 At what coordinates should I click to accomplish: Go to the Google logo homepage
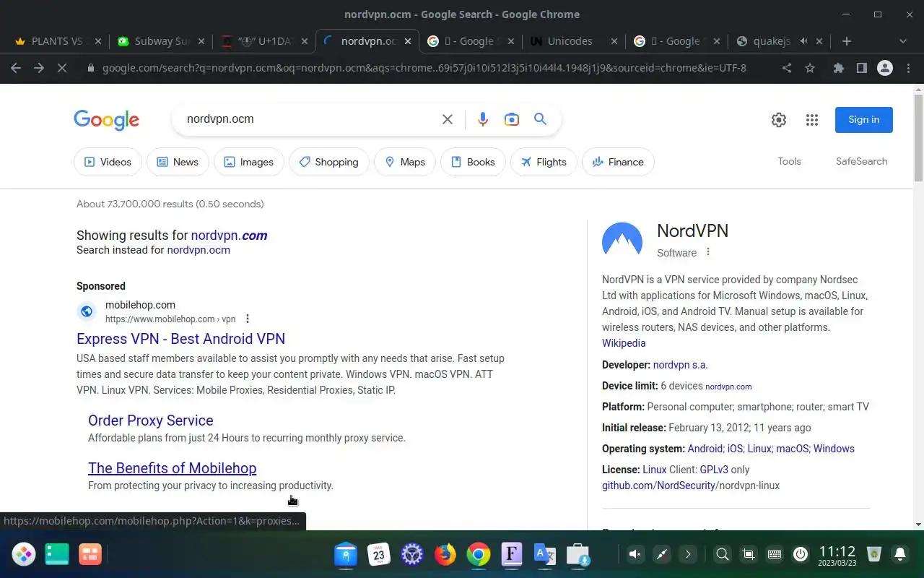106,120
